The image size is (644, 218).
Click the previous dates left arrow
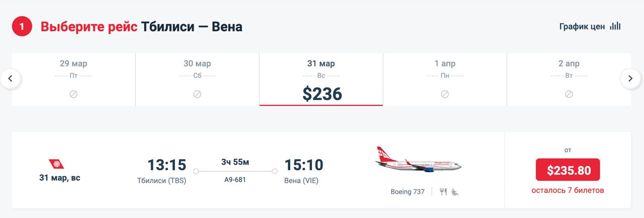pyautogui.click(x=11, y=78)
